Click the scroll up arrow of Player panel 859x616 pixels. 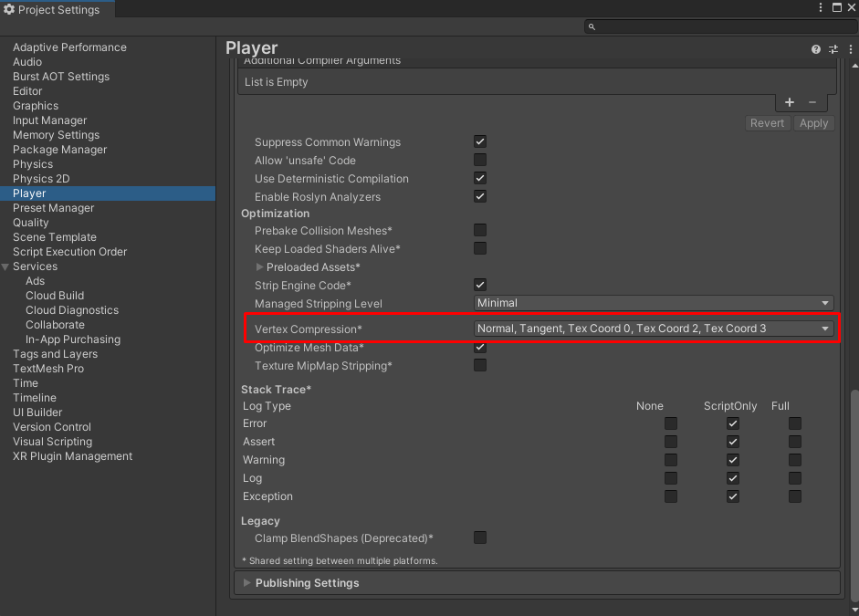854,66
